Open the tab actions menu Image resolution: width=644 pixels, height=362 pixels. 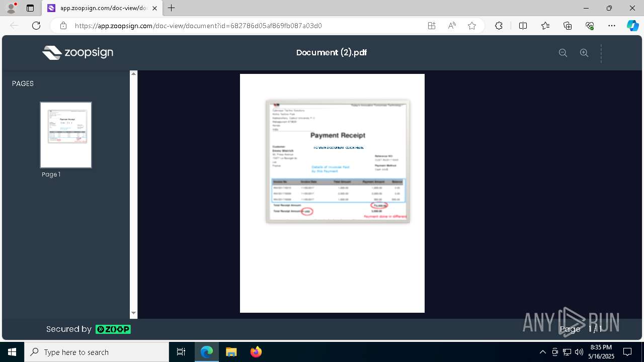coord(30,8)
